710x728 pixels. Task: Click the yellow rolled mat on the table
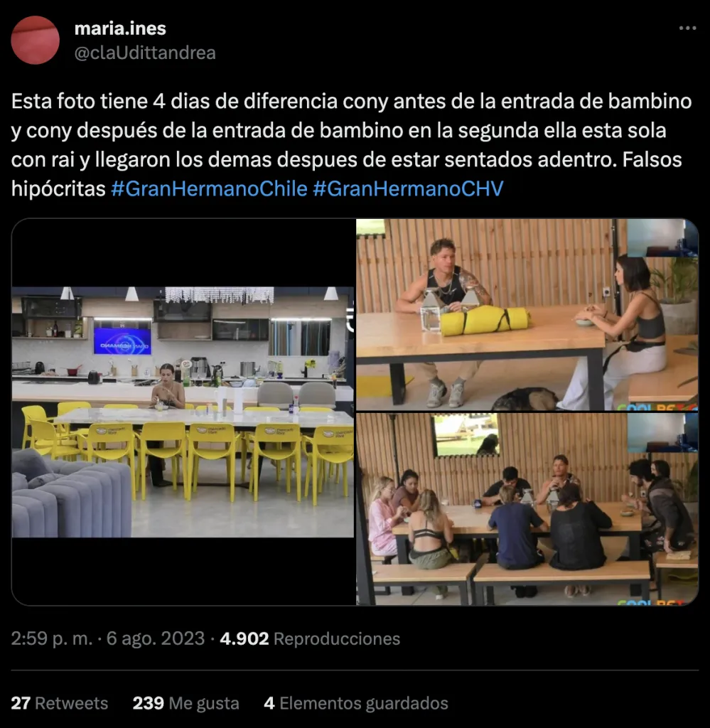[x=485, y=321]
